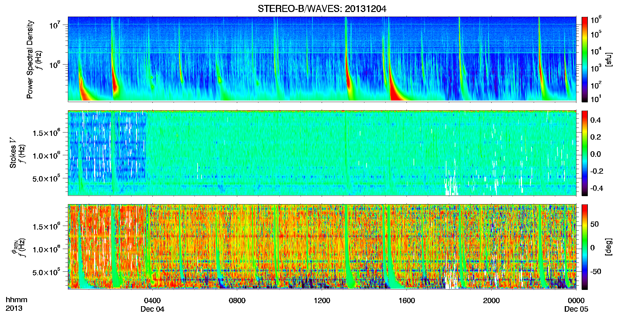Screen dimensions: 644x332
Task: Click the phi RTN axis label
Action: [14, 247]
